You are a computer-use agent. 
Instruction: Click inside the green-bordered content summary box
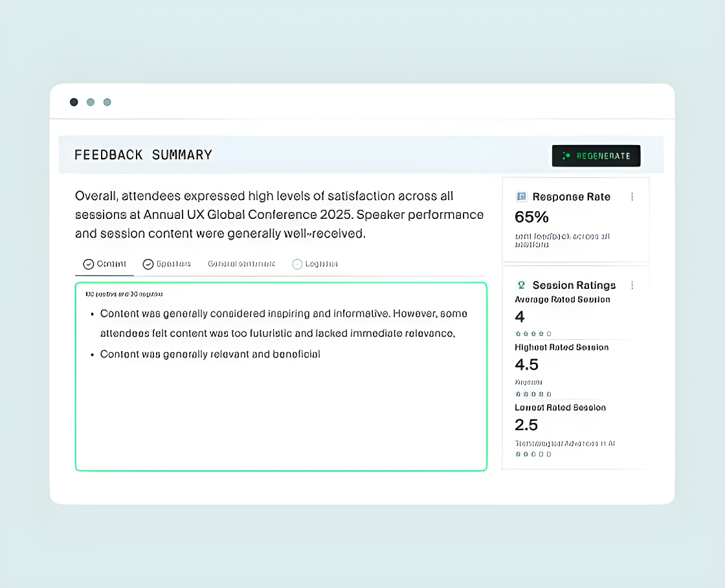[281, 377]
